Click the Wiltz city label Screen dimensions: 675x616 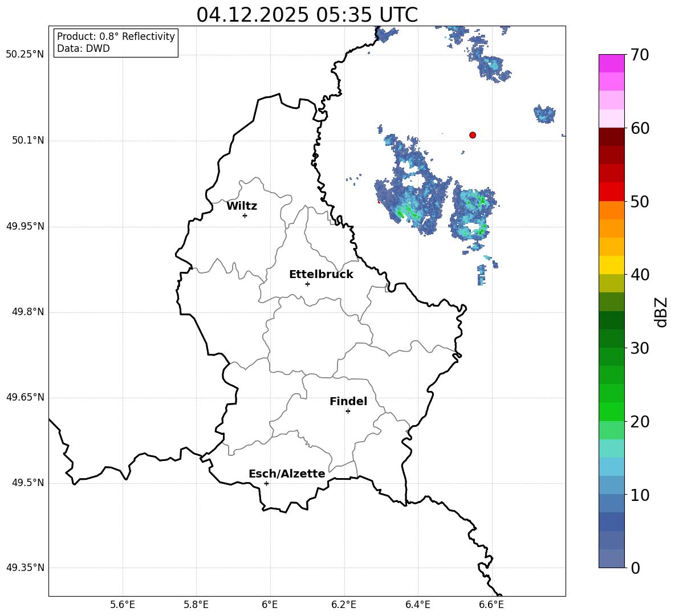coord(242,206)
